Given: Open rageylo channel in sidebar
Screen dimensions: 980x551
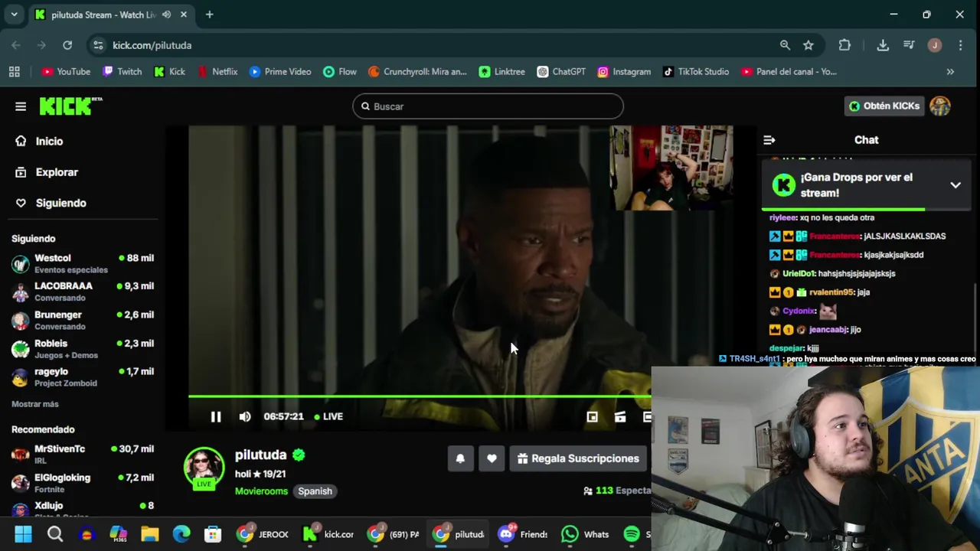Looking at the screenshot, I should click(83, 377).
